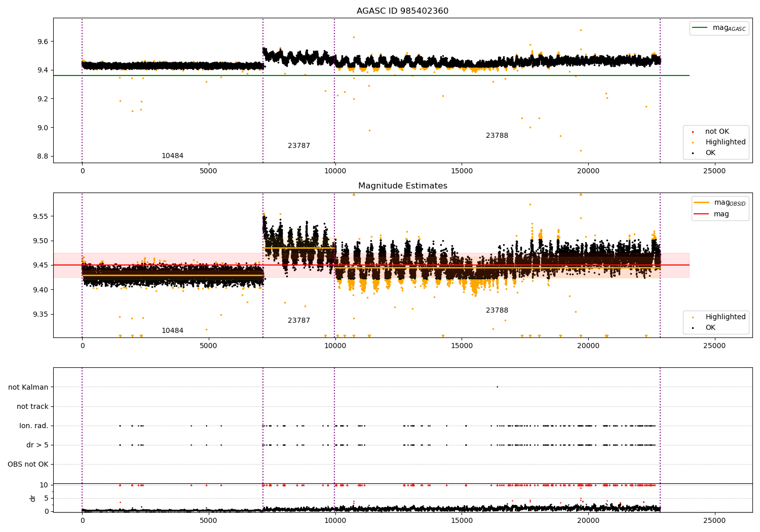The height and width of the screenshot is (532, 760).
Task: Click the 9.40 y-axis tick label
Action: 41,290
